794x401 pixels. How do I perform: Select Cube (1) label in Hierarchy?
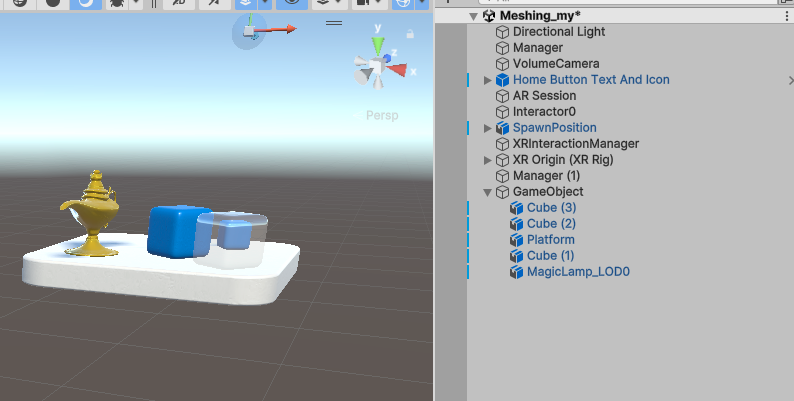(550, 256)
